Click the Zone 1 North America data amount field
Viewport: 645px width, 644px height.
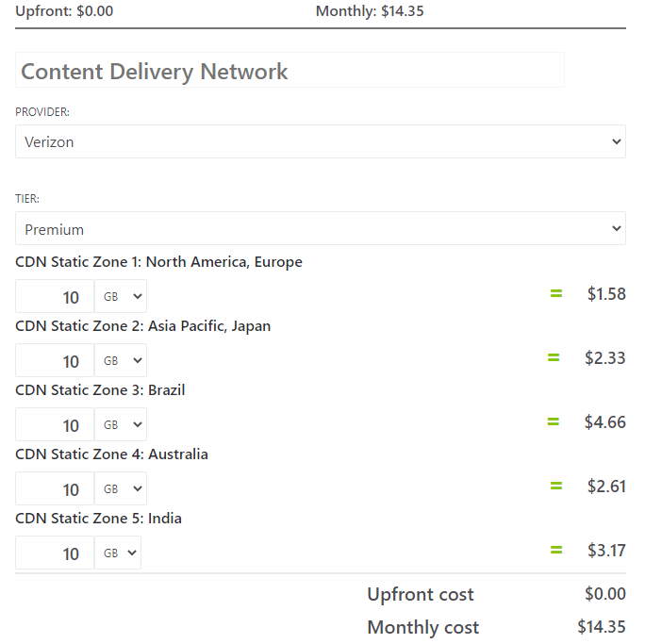[x=55, y=296]
